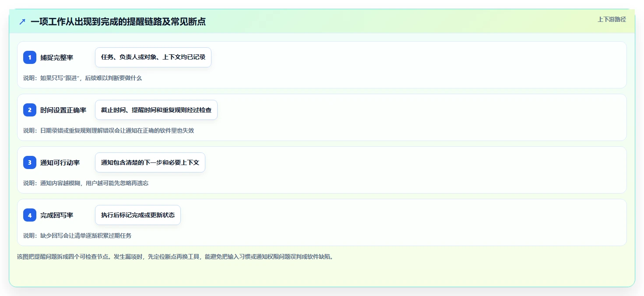Image resolution: width=644 pixels, height=296 pixels.
Task: Select the 执行后标记完成或更新状态 chip
Action: [x=138, y=215]
